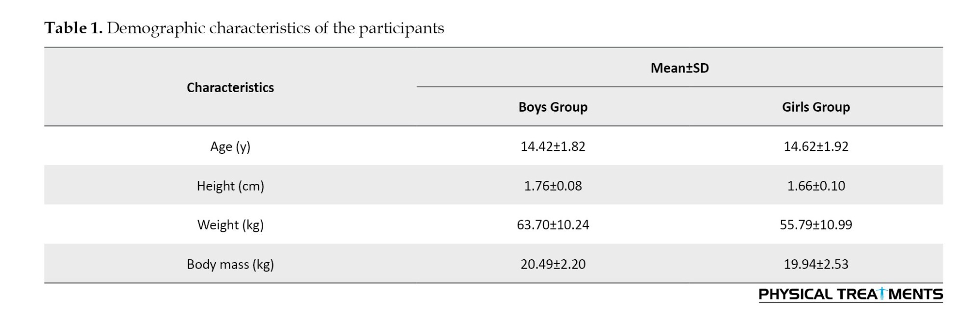Click the "Boys Group" column header
This screenshot has height=322, width=980.
tap(553, 107)
